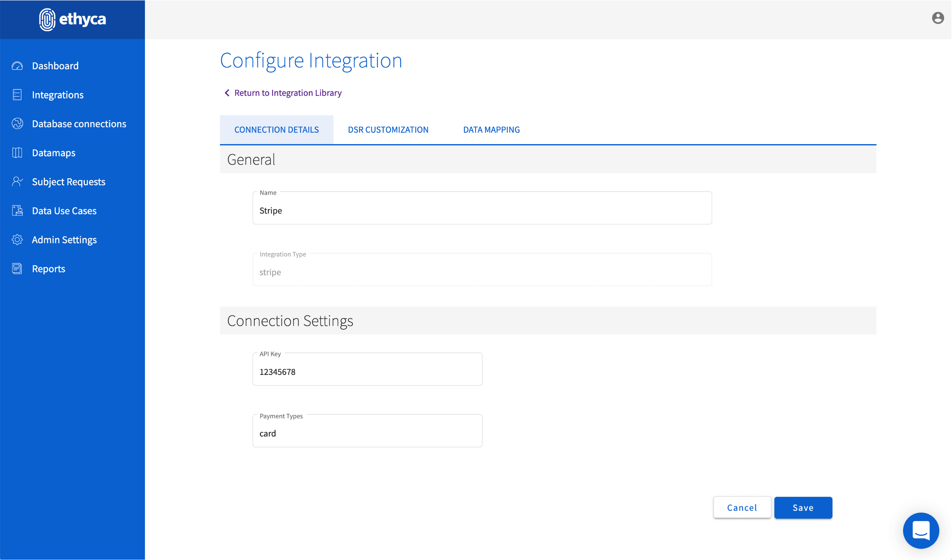Switch to the Data Mapping tab
The height and width of the screenshot is (560, 952).
[491, 130]
